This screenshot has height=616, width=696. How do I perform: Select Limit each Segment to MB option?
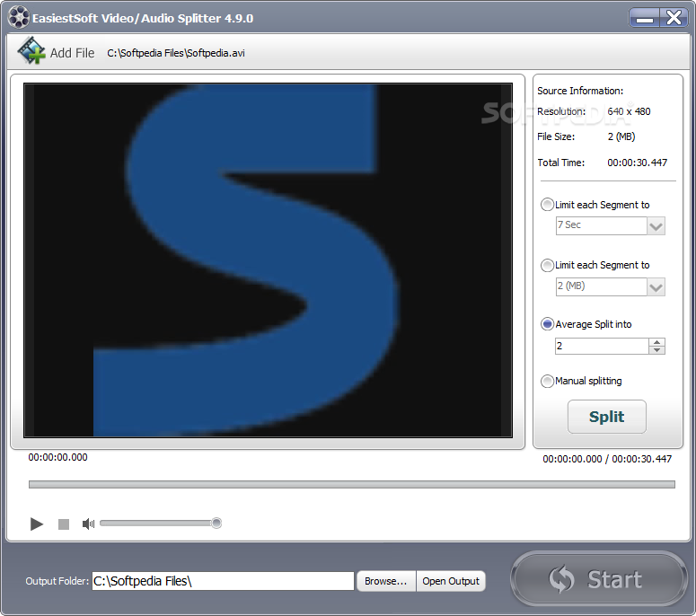(x=547, y=265)
